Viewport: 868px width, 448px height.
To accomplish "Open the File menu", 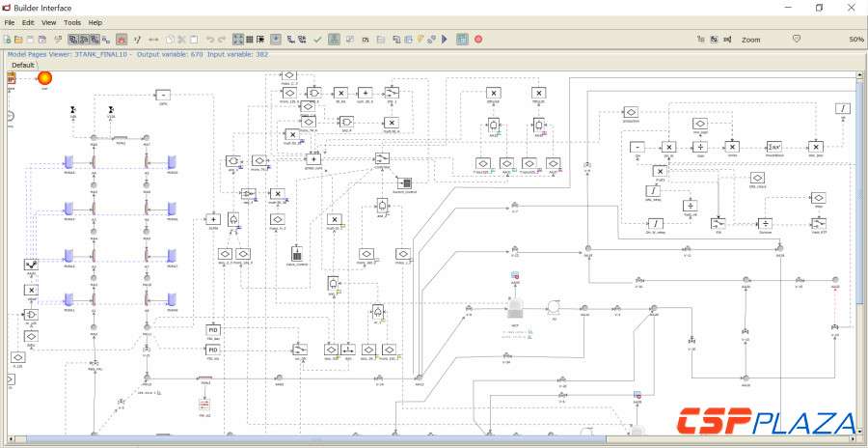I will click(10, 21).
